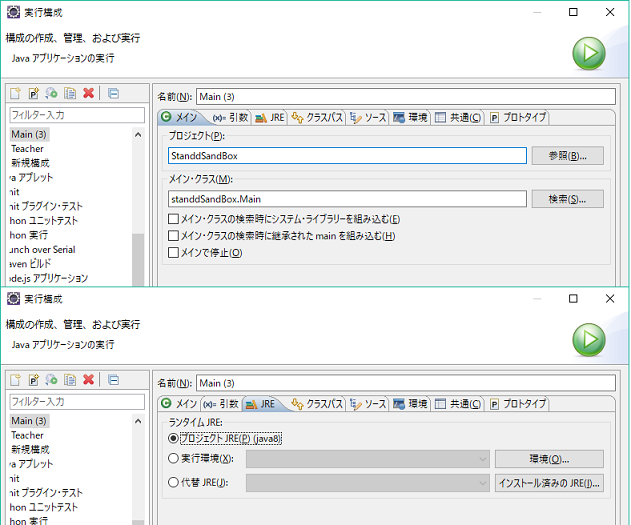
Task: Click scroll-up arrow in bottom configuration list
Action: pyautogui.click(x=138, y=421)
